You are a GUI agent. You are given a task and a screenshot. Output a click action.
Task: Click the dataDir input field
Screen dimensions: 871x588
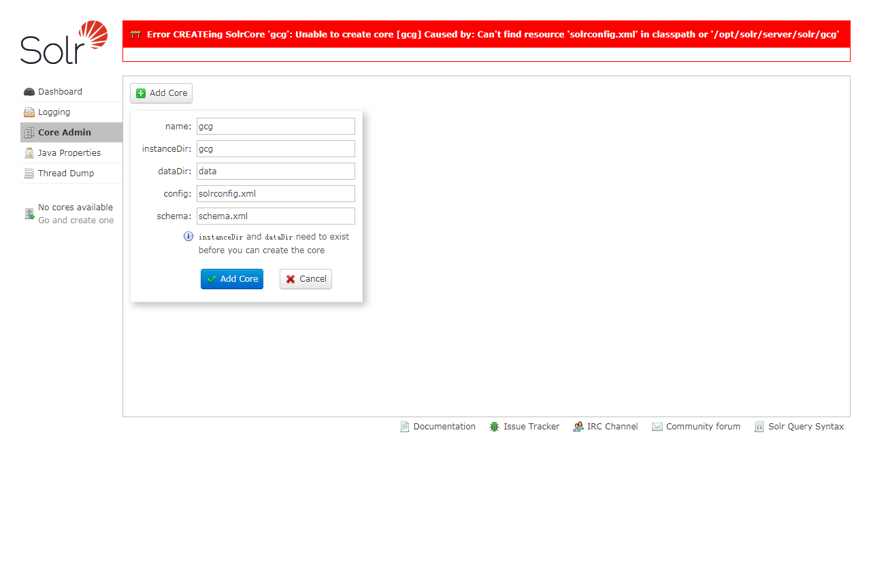(276, 171)
